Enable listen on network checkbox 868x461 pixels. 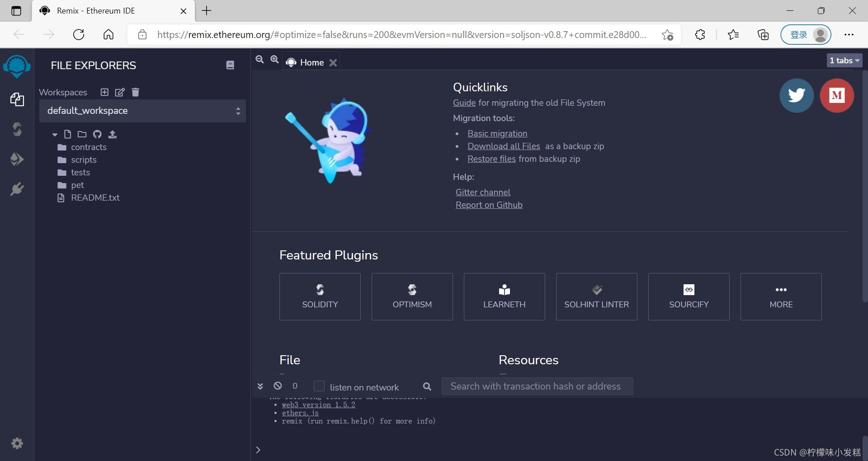pyautogui.click(x=319, y=386)
